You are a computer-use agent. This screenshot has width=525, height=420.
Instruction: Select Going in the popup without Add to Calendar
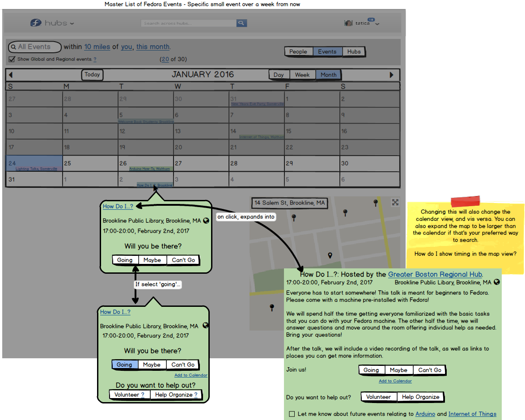125,260
